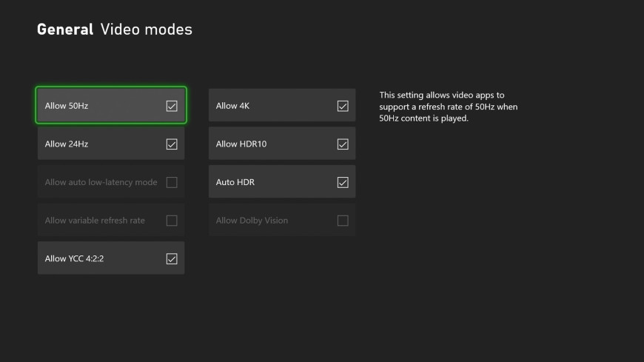Click the Video modes title text
Image resolution: width=644 pixels, height=362 pixels.
point(147,30)
